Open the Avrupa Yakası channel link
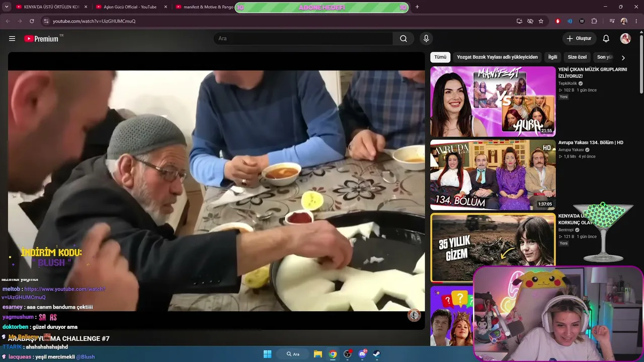Image resolution: width=644 pixels, height=362 pixels. (x=571, y=150)
